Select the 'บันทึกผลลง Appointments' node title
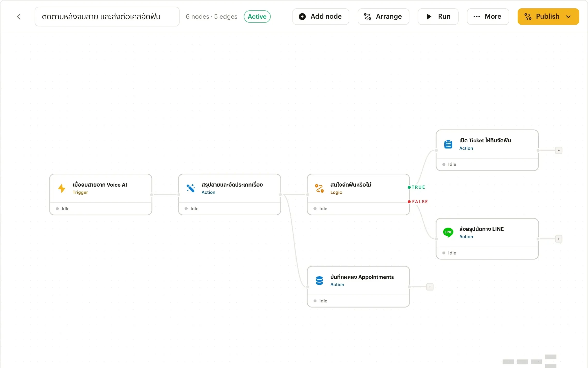 pyautogui.click(x=362, y=277)
